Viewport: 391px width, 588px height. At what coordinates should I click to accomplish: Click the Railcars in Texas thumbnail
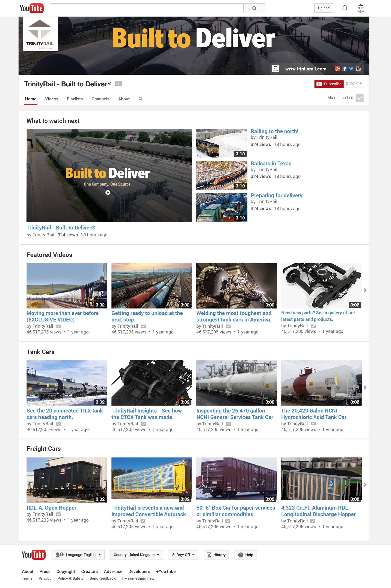tap(222, 175)
